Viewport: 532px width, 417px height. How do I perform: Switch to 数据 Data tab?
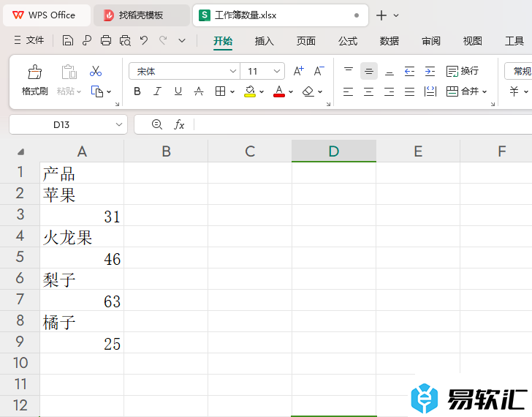389,41
